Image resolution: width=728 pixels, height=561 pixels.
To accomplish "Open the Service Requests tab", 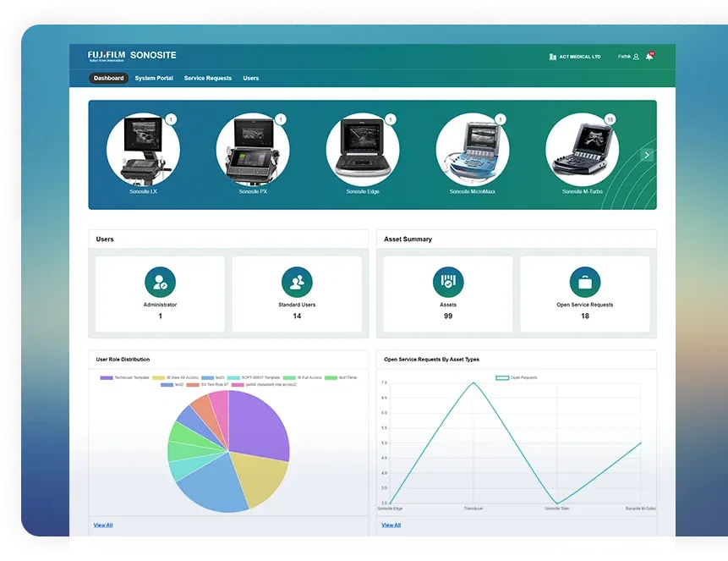I will pyautogui.click(x=208, y=78).
